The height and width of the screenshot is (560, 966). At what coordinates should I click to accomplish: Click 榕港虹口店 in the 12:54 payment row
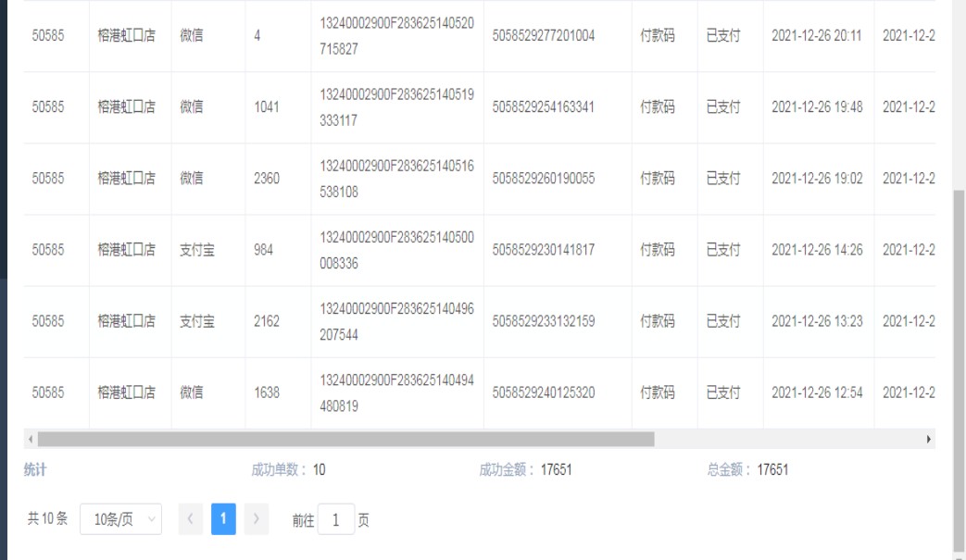click(126, 392)
